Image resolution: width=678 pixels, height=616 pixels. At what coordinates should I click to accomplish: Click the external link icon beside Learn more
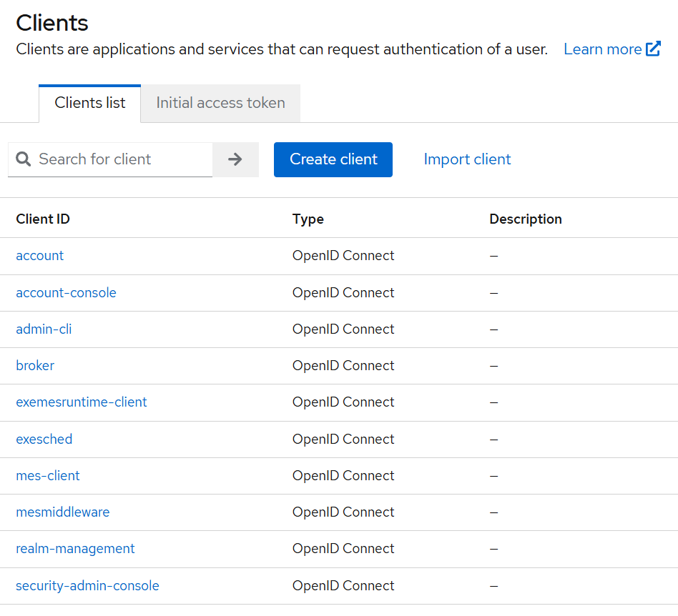(653, 49)
